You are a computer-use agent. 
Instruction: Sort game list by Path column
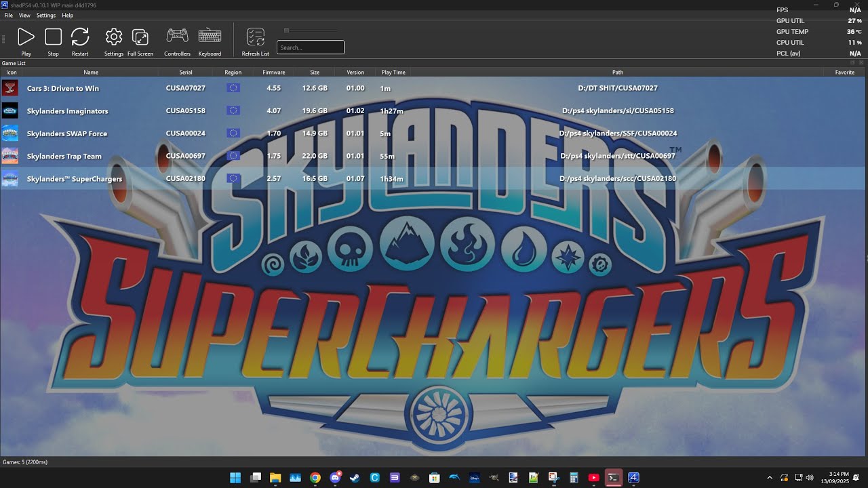618,72
